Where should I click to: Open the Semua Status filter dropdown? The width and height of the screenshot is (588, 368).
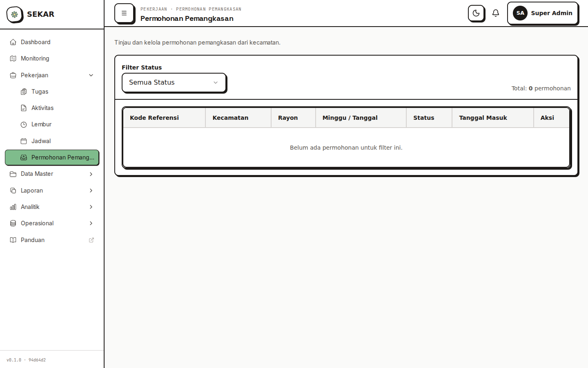(x=174, y=83)
